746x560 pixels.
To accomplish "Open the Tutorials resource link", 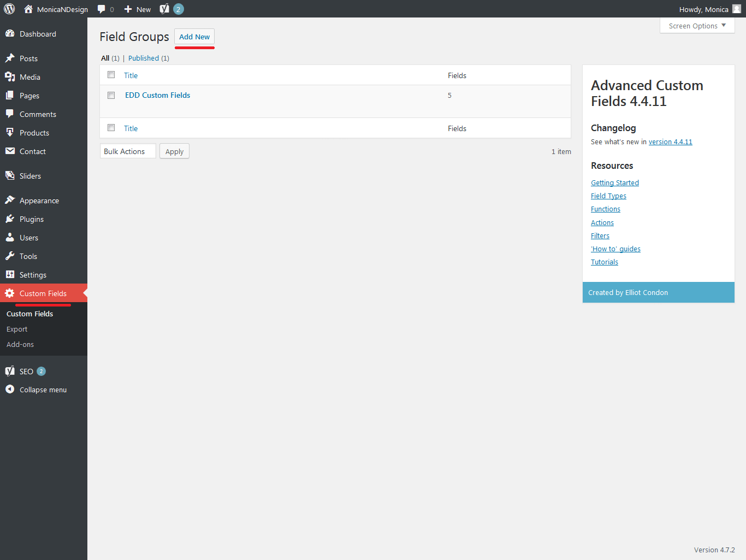I will tap(605, 262).
